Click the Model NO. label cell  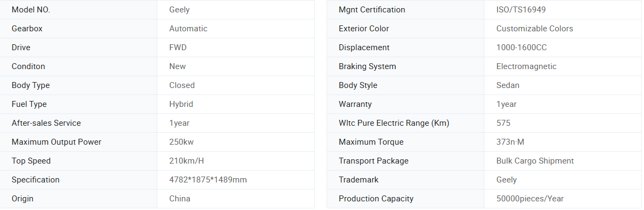78,10
